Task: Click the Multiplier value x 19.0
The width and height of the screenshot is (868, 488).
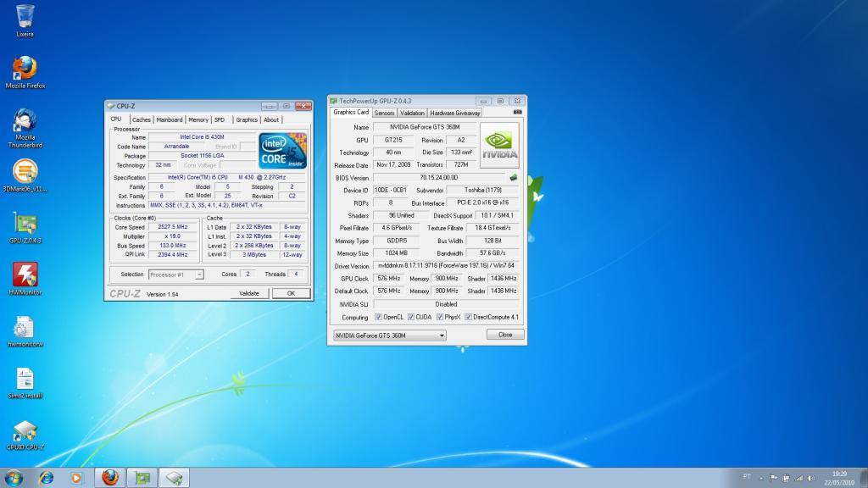Action: (173, 236)
